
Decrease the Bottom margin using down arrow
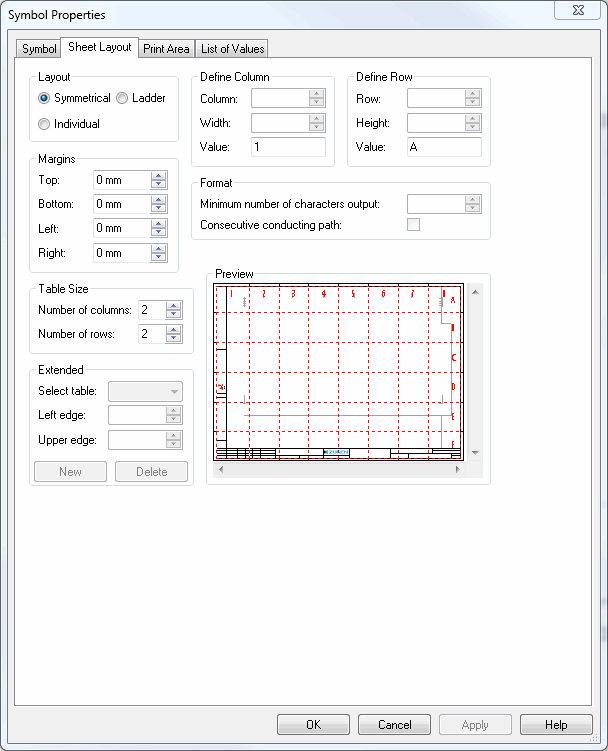click(159, 208)
